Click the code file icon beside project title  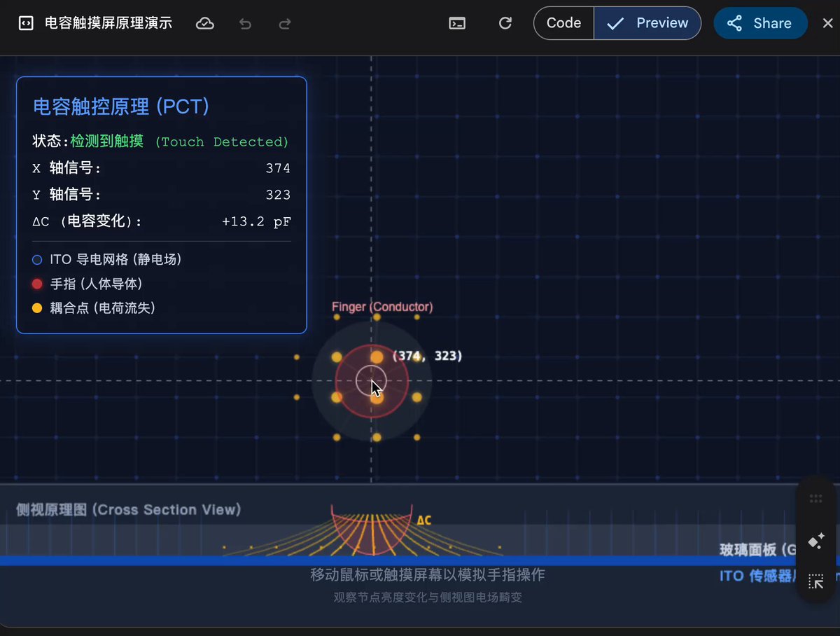pos(25,23)
